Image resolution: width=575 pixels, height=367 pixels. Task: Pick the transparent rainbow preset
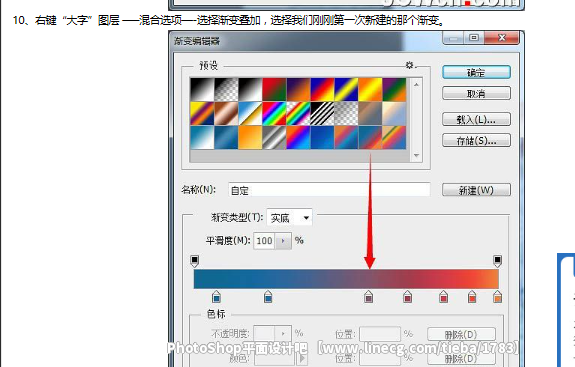299,113
